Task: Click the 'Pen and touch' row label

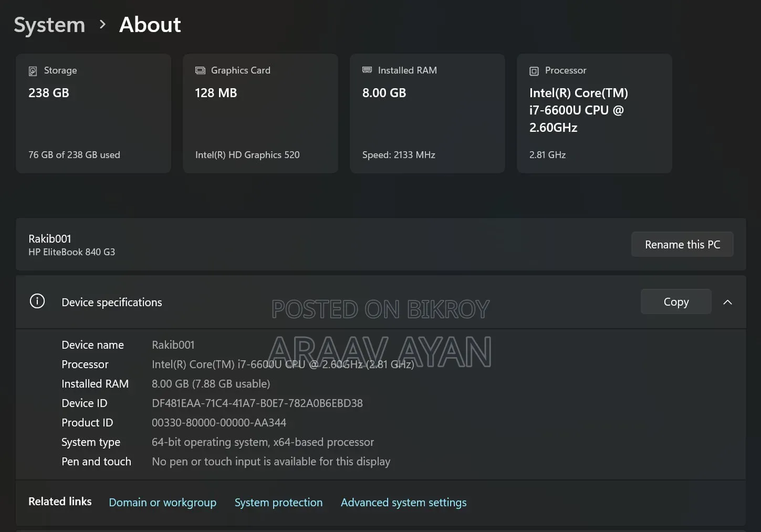Action: 96,462
